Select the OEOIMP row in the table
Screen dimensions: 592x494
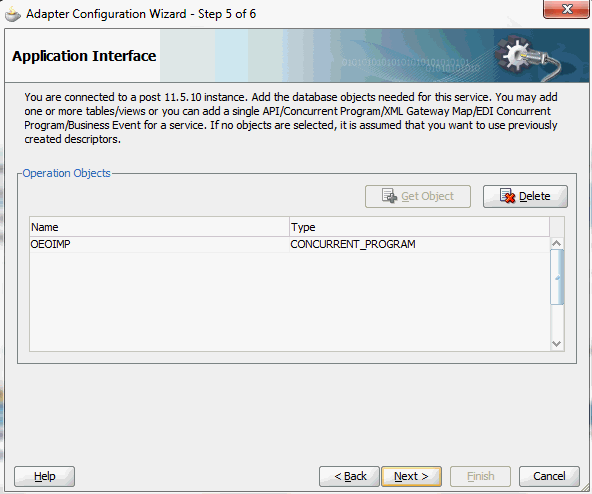pos(290,244)
